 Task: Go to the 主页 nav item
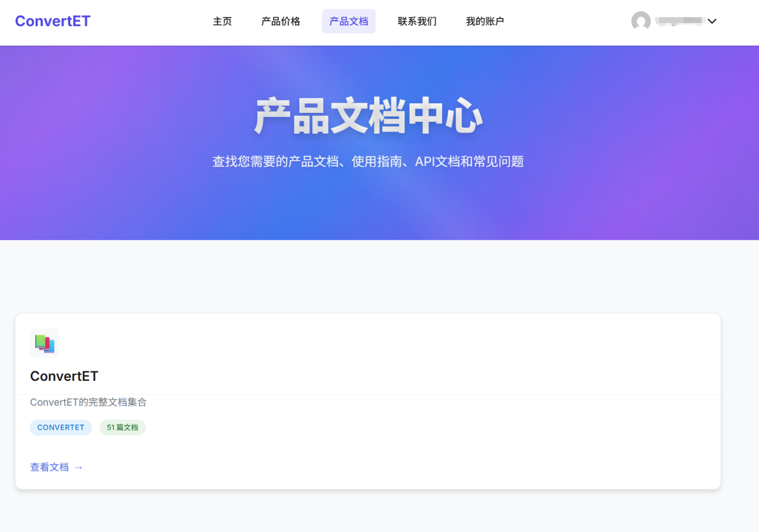pyautogui.click(x=222, y=21)
